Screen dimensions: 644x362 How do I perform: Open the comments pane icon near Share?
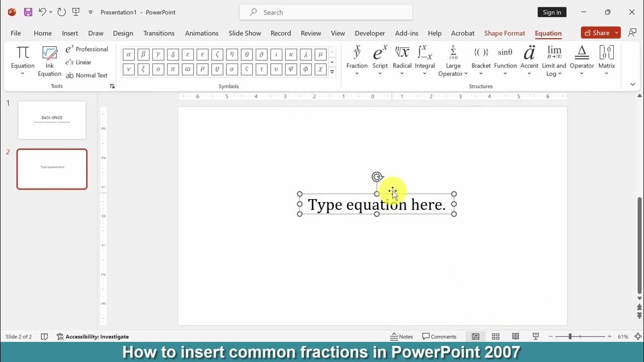pos(632,33)
